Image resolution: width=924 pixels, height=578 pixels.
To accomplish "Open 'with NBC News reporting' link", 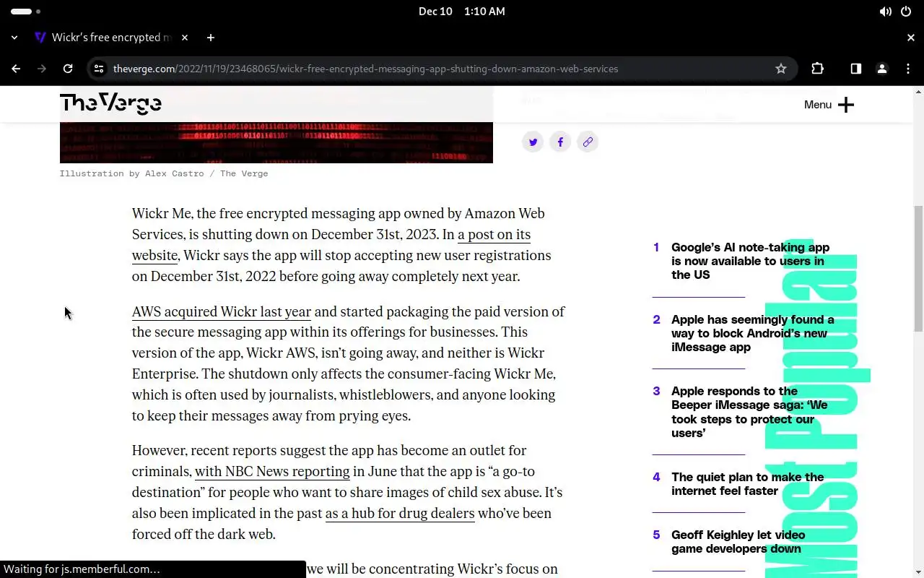I will [272, 472].
